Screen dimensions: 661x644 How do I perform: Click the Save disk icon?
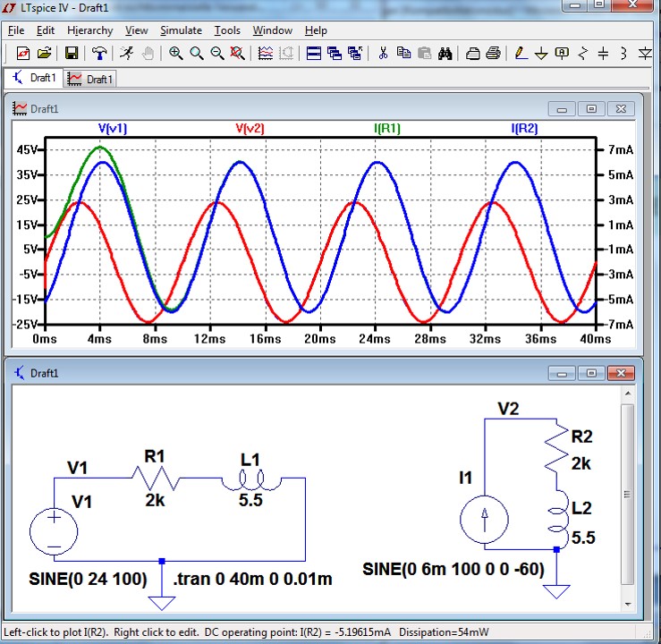point(72,54)
